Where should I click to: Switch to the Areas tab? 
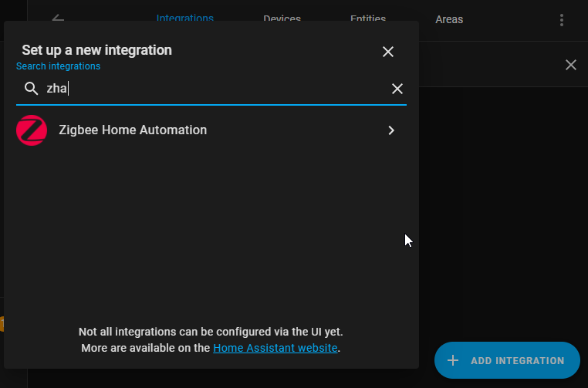click(x=449, y=19)
